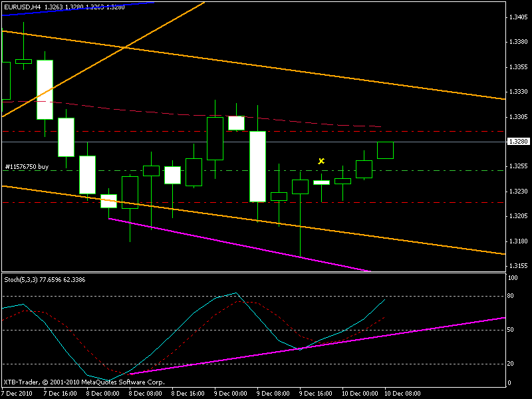Image resolution: width=532 pixels, height=399 pixels.
Task: Click the EURUSD,H4 chart title text
Action: point(23,7)
